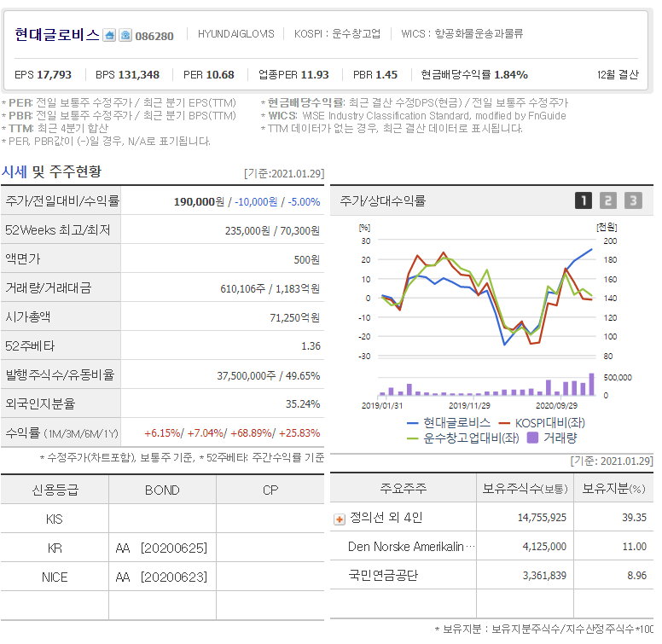
Task: Select the 71,250억원 market cap
Action: click(294, 317)
